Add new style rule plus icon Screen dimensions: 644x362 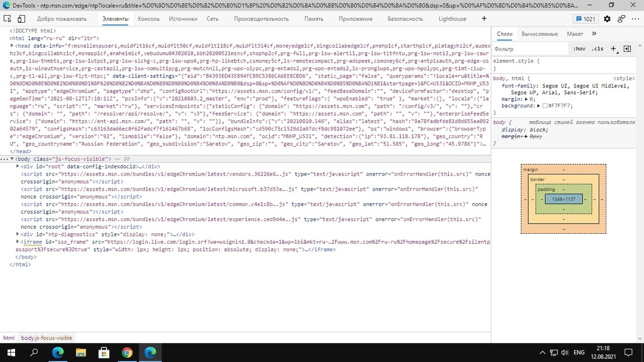pyautogui.click(x=613, y=49)
